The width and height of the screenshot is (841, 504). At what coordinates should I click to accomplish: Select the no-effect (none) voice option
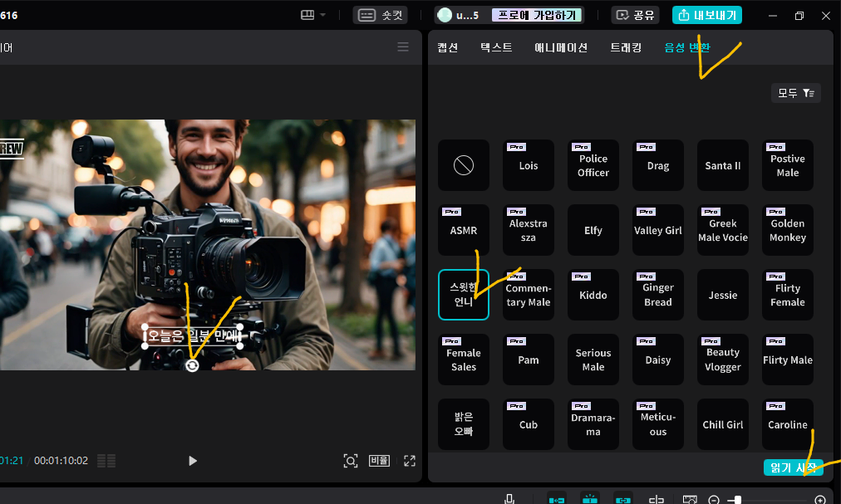tap(463, 165)
